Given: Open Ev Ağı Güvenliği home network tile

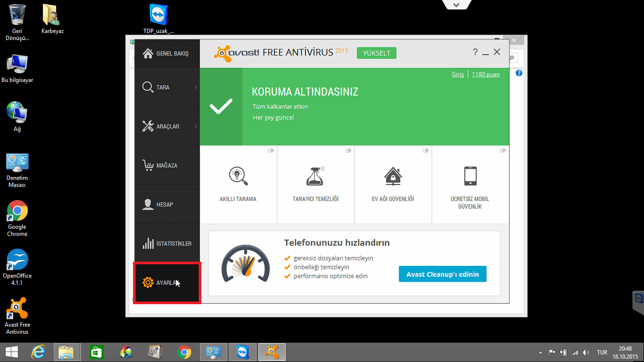Looking at the screenshot, I should pyautogui.click(x=393, y=184).
